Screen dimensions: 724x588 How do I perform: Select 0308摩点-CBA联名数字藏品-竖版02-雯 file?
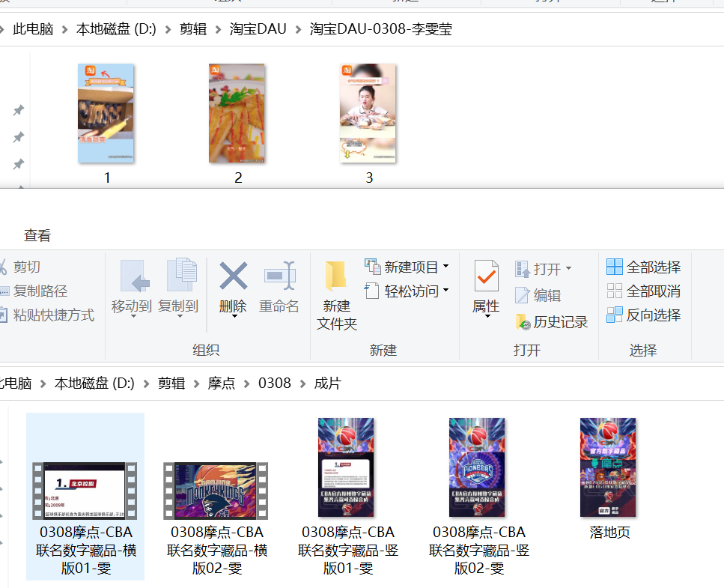click(478, 497)
